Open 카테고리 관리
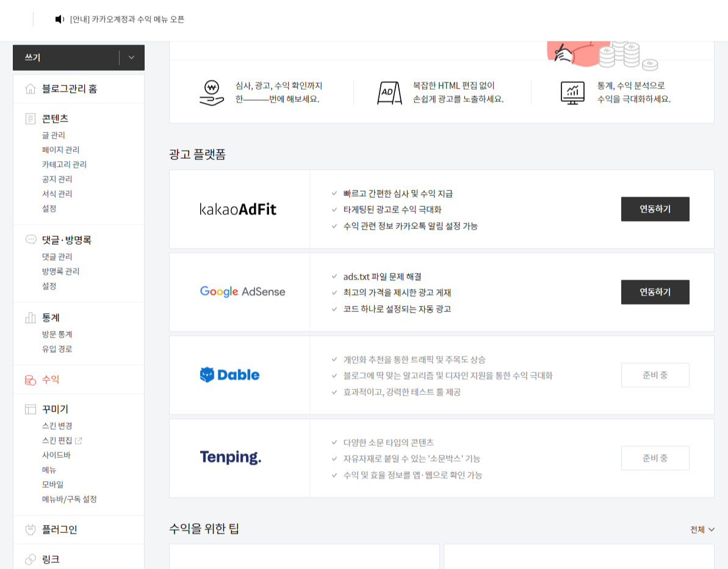 click(x=64, y=164)
